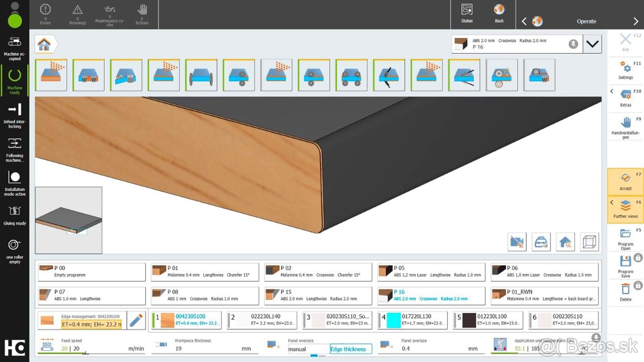Expand the program dropdown arrow beside P 16
The image size is (644, 362).
pos(592,44)
